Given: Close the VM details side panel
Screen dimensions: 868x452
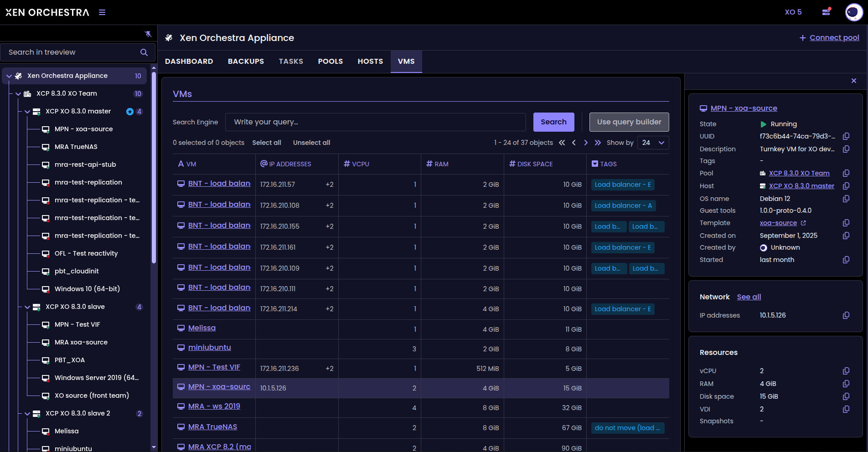Looking at the screenshot, I should coord(854,81).
